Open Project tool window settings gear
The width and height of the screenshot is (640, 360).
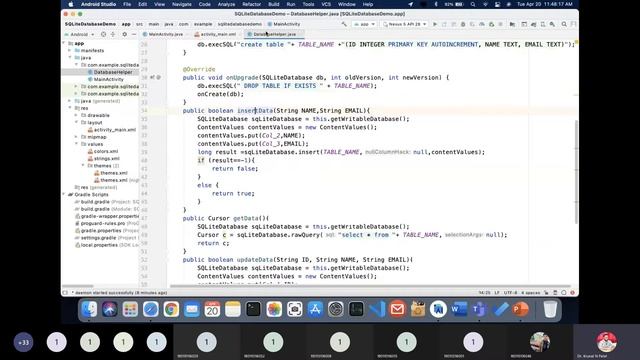[x=124, y=34]
